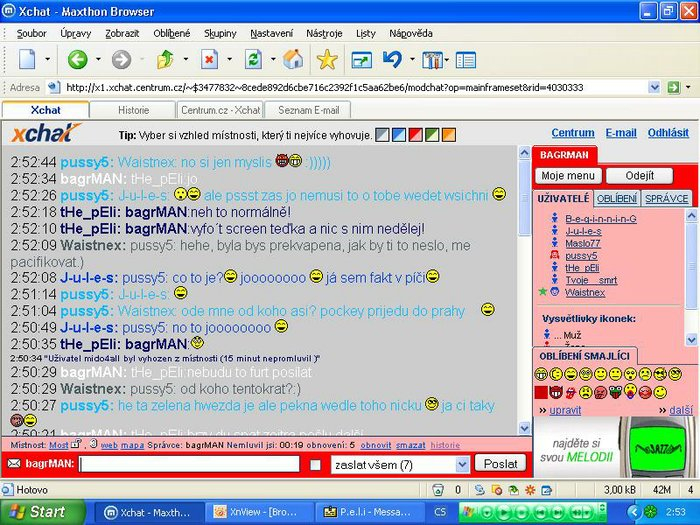Click the full-screen window toolbar icon
Viewport: 700px width, 525px height.
coord(362,60)
